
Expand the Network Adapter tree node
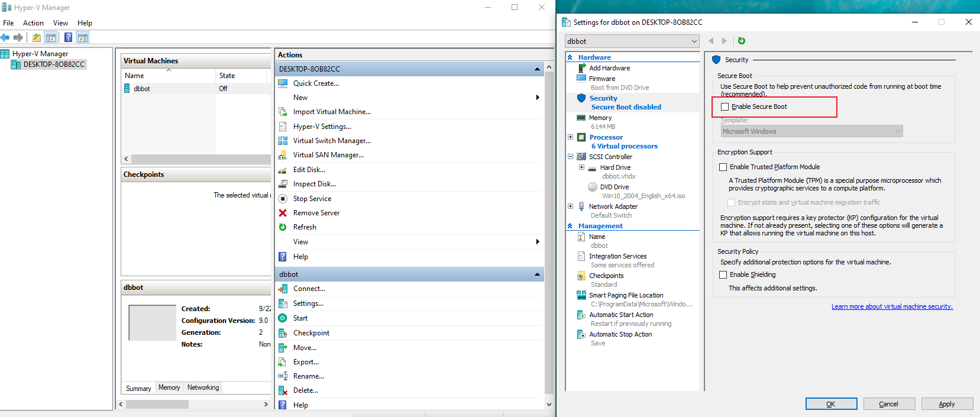coord(570,206)
